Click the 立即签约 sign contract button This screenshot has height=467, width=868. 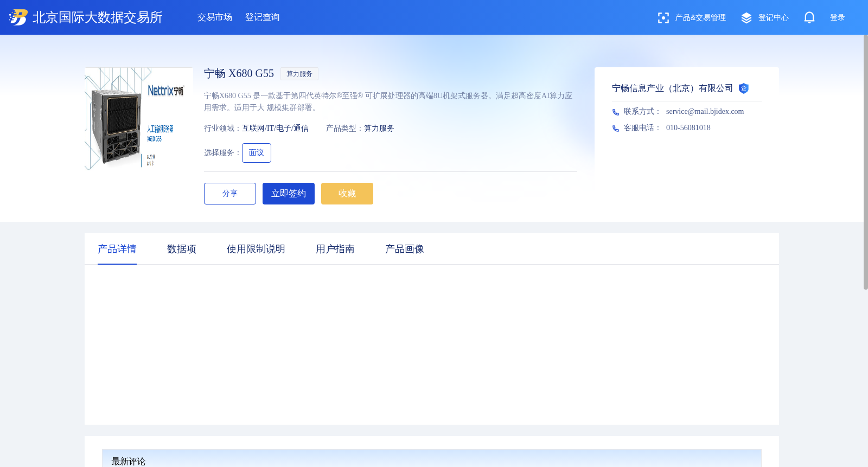pos(289,194)
